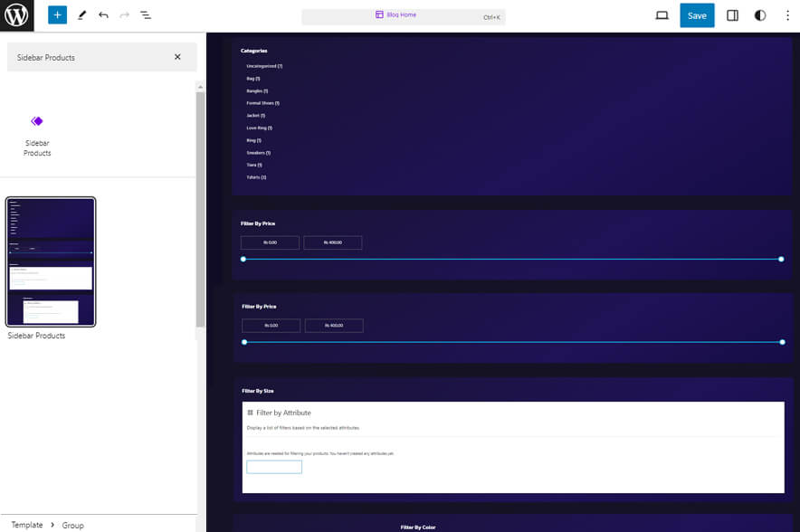The height and width of the screenshot is (532, 800).
Task: Select Template in the breadcrumb
Action: 27,525
